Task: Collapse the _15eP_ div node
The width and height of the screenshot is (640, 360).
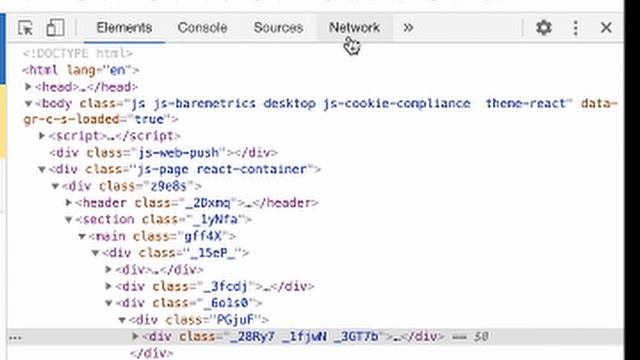Action: coord(96,253)
